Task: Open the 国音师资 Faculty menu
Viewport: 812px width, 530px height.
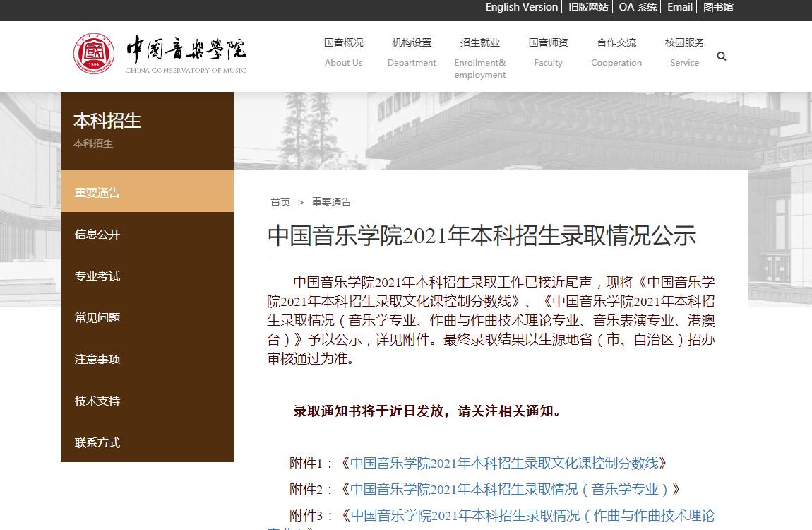Action: [548, 52]
